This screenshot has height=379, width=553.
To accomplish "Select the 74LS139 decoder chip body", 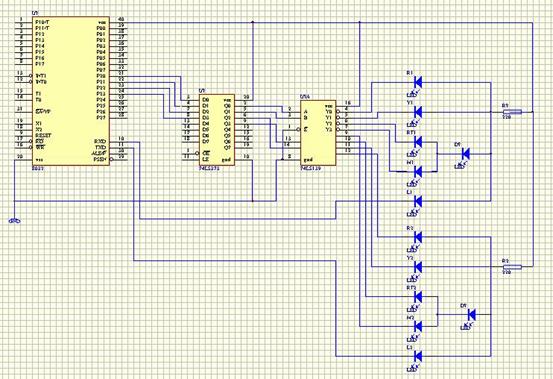I will [x=318, y=133].
